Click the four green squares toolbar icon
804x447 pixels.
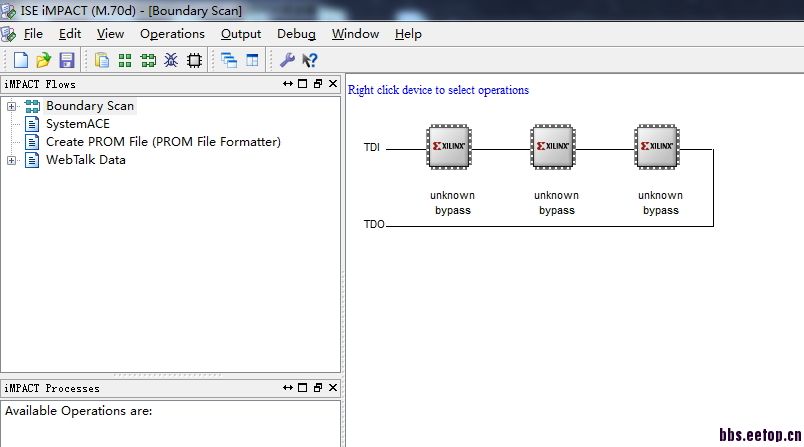coord(125,60)
